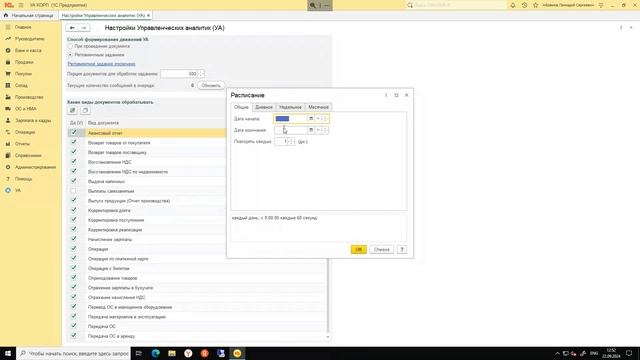Open the sections menu (hamburger) icon
The image size is (640, 360).
point(21,5)
